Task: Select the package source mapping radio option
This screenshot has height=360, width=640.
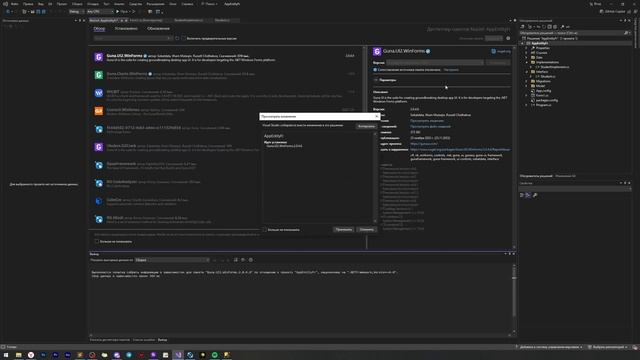Action: 375,70
